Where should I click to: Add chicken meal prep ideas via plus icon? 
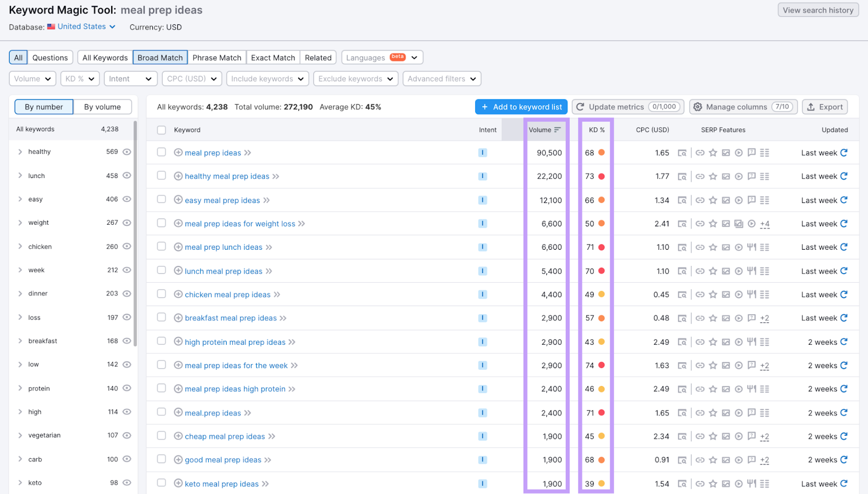[x=178, y=294]
